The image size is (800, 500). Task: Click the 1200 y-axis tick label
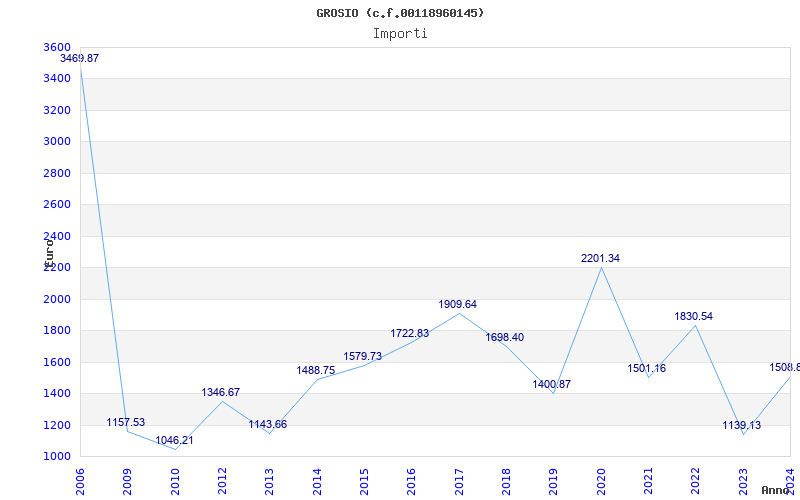(57, 425)
